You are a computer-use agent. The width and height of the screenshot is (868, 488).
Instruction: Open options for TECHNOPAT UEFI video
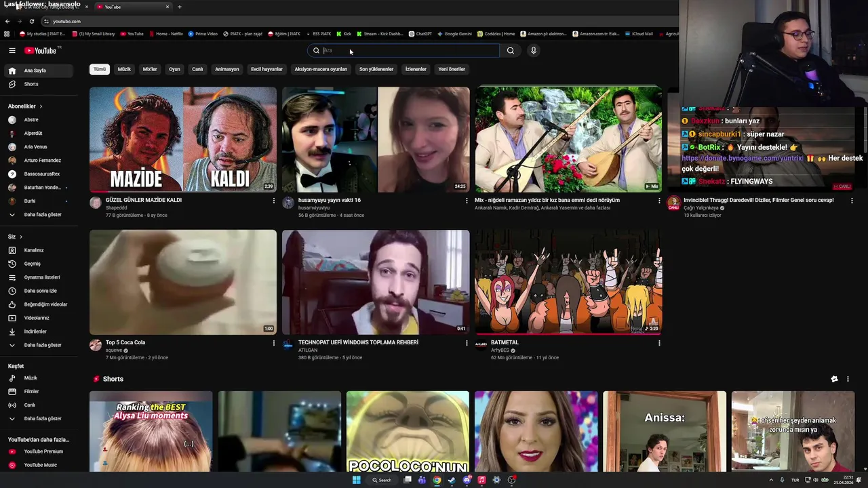pyautogui.click(x=467, y=343)
